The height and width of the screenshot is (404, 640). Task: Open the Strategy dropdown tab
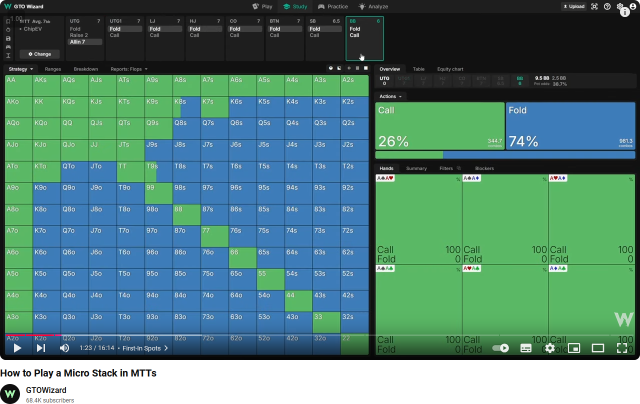point(20,69)
